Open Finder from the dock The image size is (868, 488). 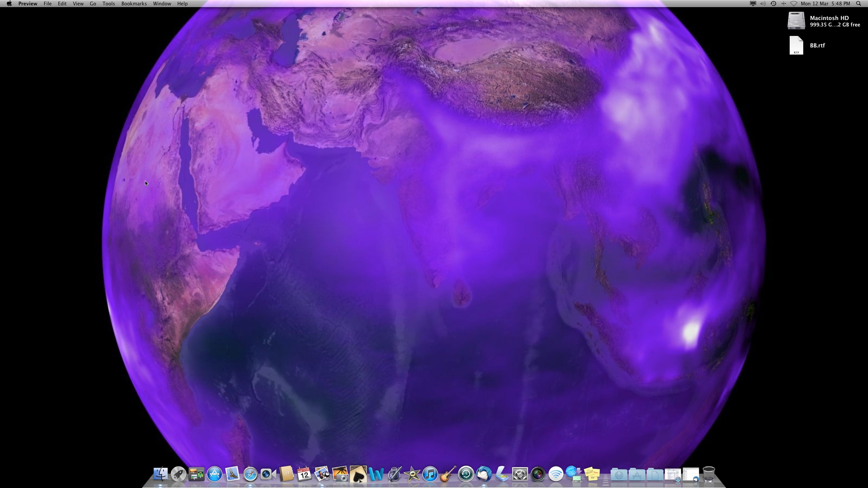[x=160, y=474]
